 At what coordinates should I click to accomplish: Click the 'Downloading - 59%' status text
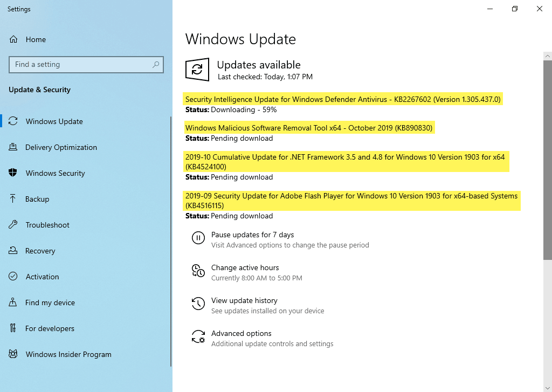coord(244,109)
